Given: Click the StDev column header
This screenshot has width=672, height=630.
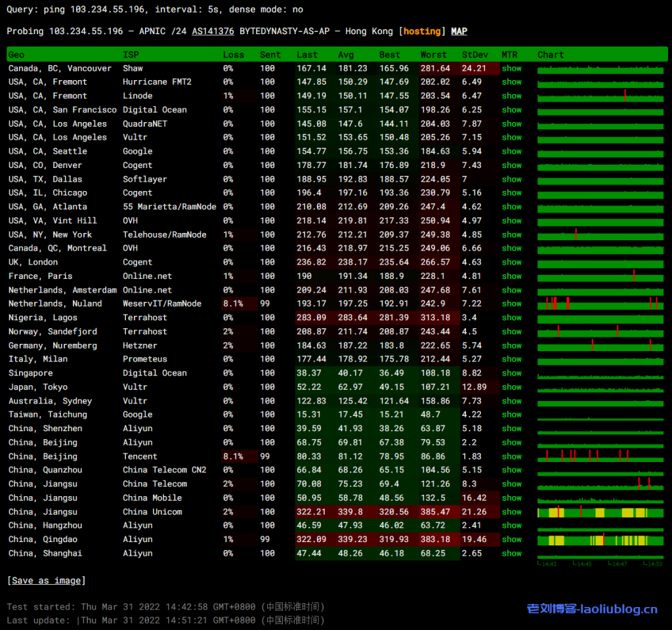Looking at the screenshot, I should coord(474,55).
